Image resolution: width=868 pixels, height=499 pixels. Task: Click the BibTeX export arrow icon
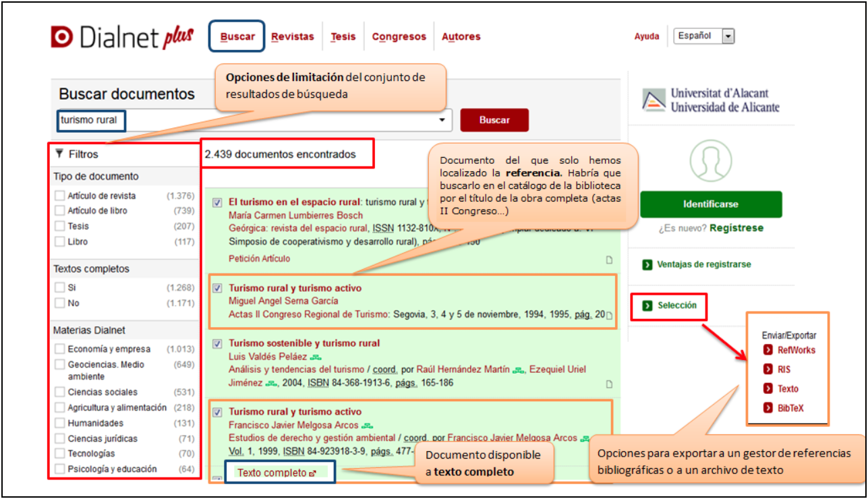point(768,408)
